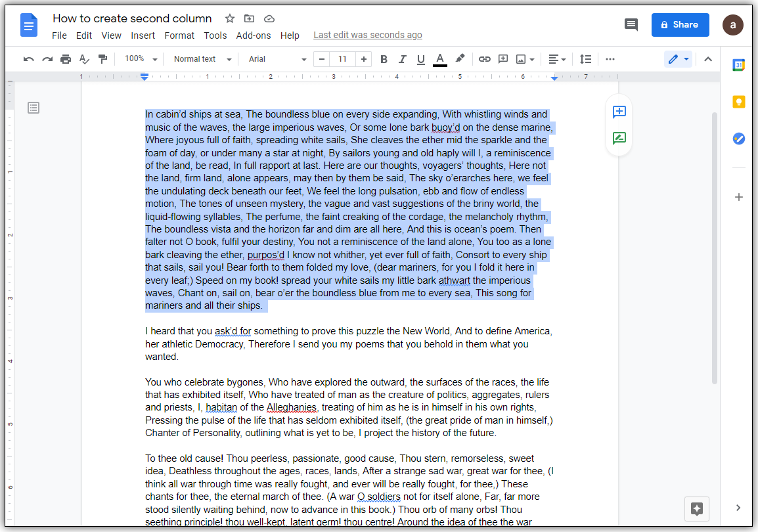
Task: Open the Docs home icon
Action: [x=28, y=25]
